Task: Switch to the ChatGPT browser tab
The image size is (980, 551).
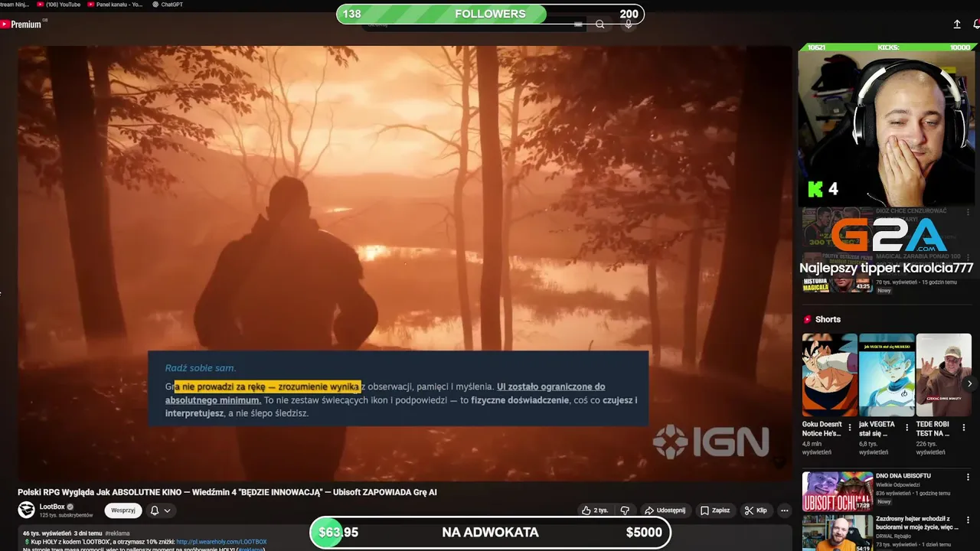Action: [x=167, y=5]
